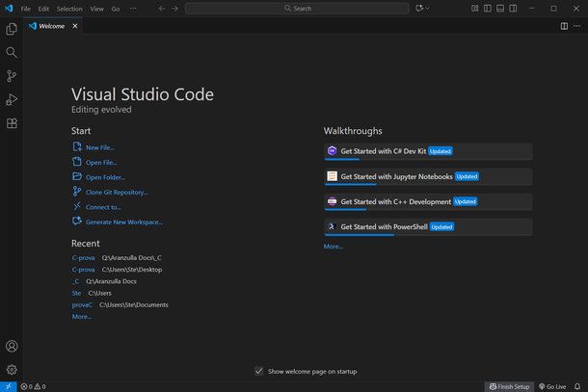Click the Jupyter Notebooks icon

click(x=332, y=176)
